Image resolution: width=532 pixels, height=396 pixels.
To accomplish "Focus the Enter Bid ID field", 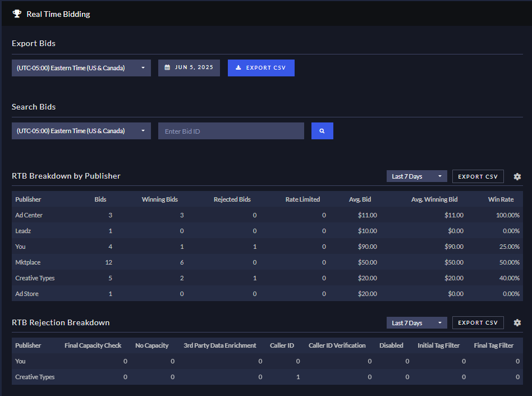I will coord(231,131).
